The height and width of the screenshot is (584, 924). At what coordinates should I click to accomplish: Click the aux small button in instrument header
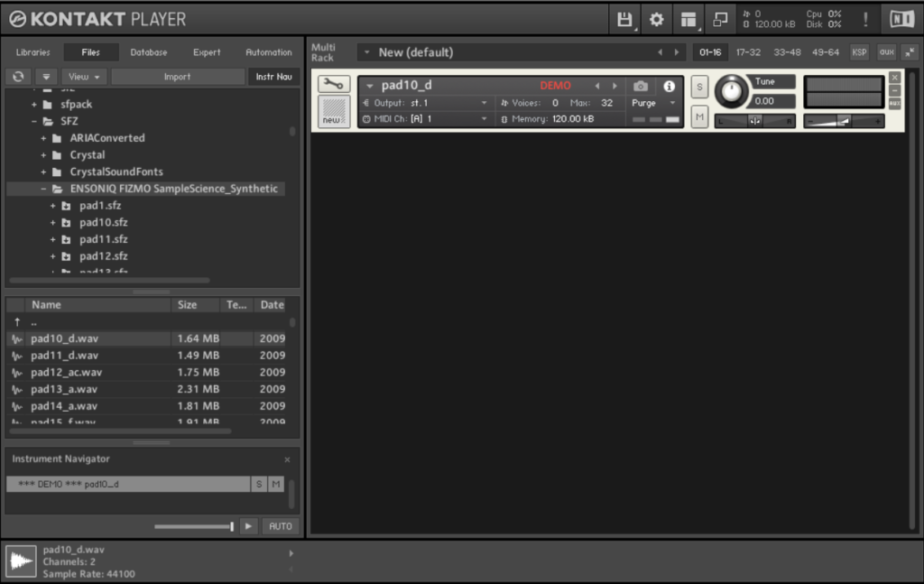(894, 103)
